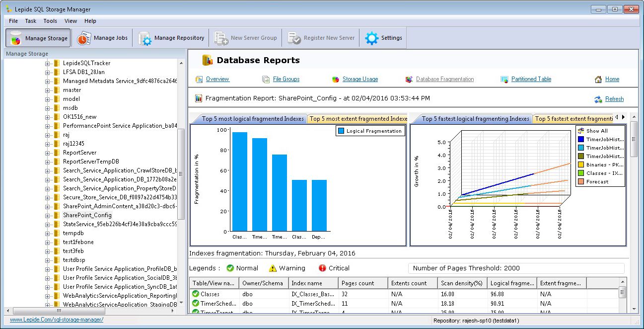Expand the LepideSQLTracker tree node
The width and height of the screenshot is (644, 329).
(48, 63)
